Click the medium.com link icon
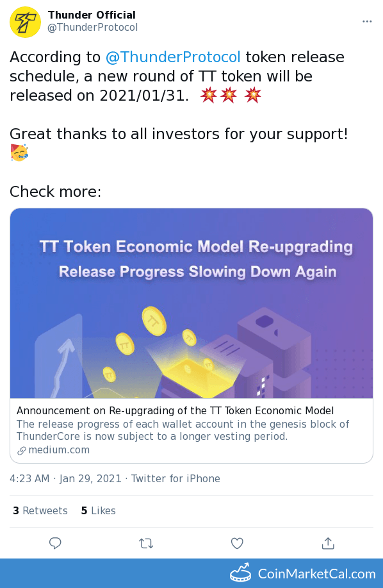Image resolution: width=383 pixels, height=588 pixels. (22, 450)
